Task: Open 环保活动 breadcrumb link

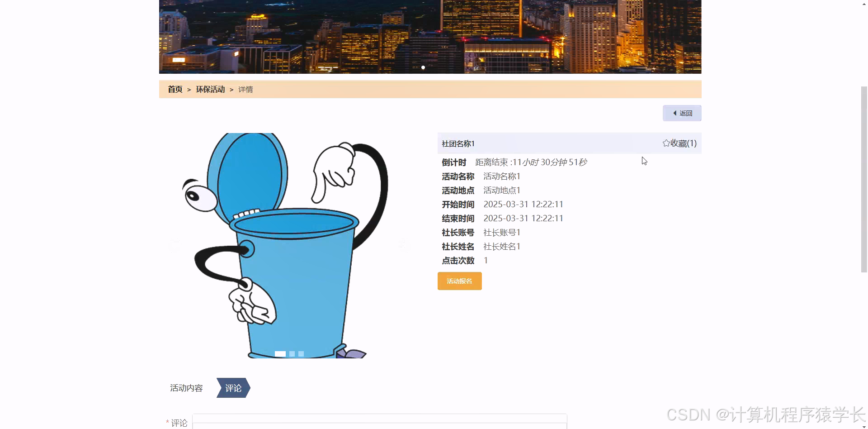Action: [210, 89]
